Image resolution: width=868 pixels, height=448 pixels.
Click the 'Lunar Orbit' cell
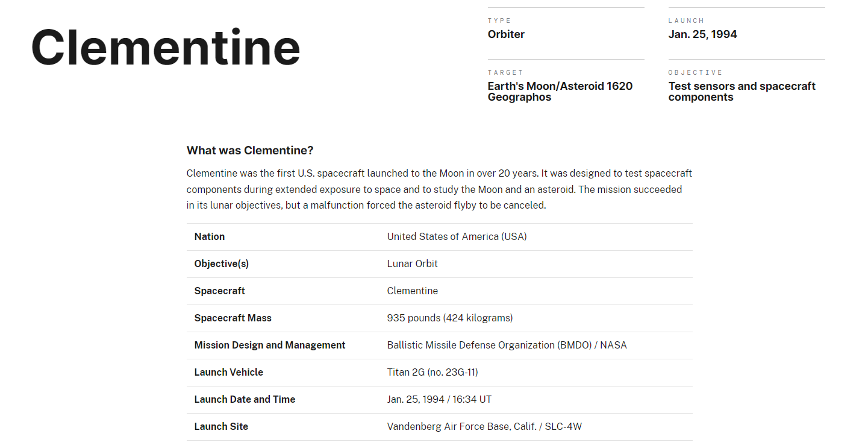[x=413, y=263]
